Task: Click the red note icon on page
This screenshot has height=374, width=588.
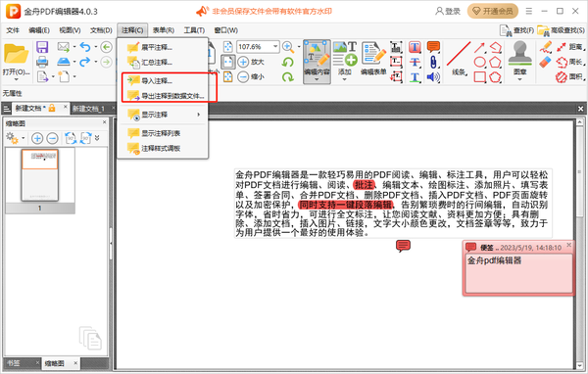Action: (403, 246)
